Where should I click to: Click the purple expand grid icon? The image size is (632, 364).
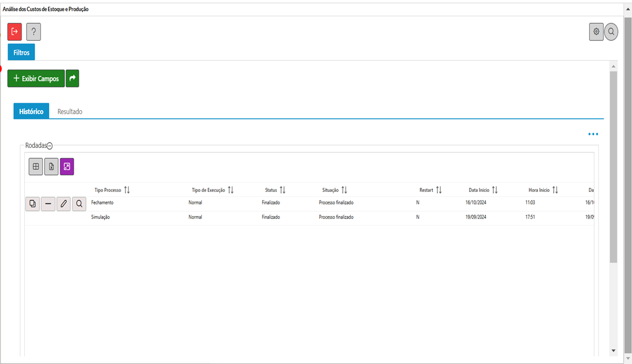(67, 167)
